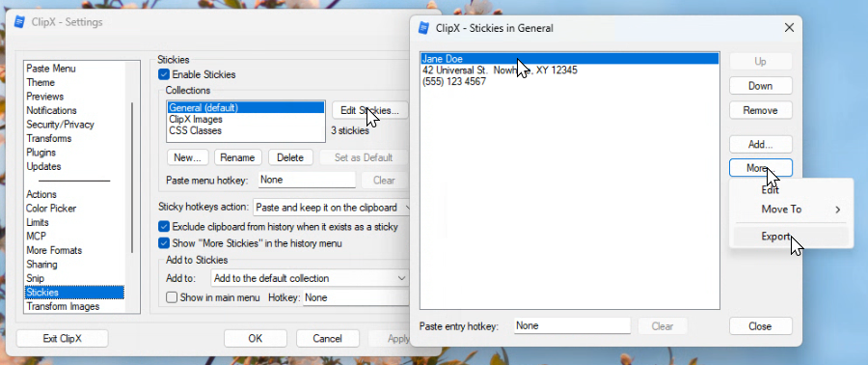This screenshot has width=868, height=365.
Task: Select General (default) collection
Action: (246, 107)
